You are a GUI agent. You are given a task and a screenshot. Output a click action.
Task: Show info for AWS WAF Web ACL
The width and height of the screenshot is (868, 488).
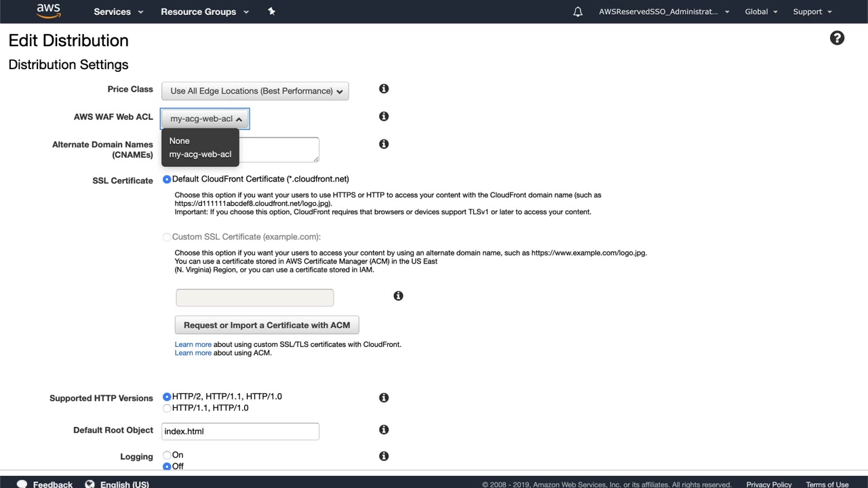tap(384, 117)
